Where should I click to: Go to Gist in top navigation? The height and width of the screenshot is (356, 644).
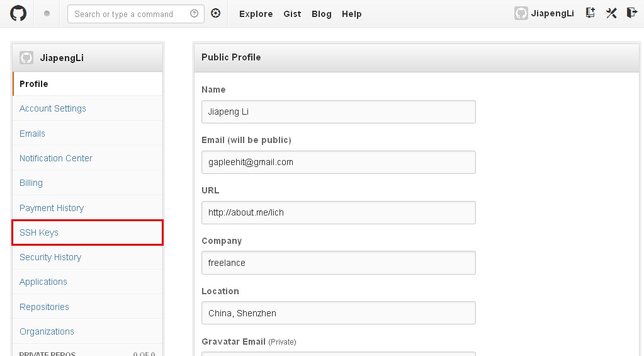pos(292,14)
